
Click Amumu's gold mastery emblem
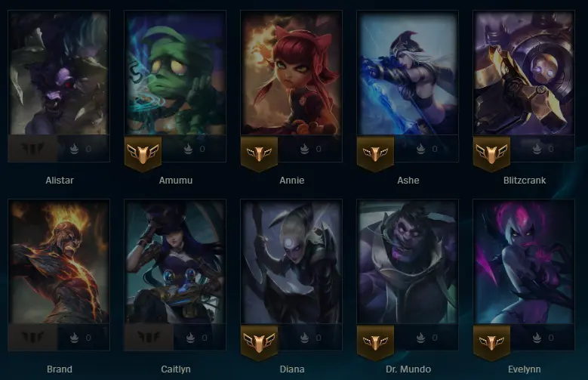tap(143, 153)
